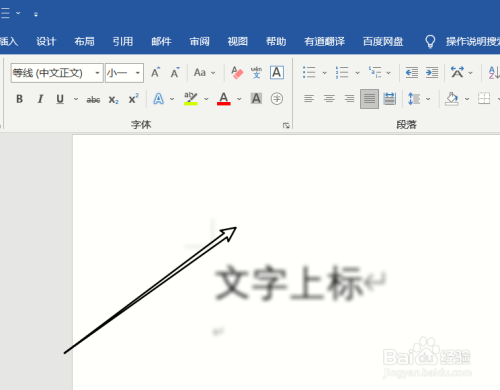500x390 pixels.
Task: Insert a numbered list
Action: click(x=342, y=72)
